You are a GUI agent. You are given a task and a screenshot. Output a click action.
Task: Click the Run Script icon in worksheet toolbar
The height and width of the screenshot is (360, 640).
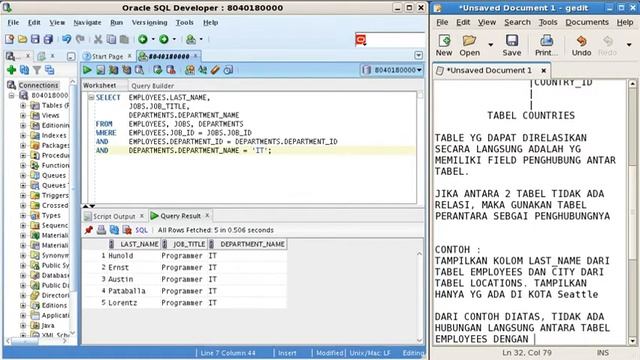click(x=100, y=70)
